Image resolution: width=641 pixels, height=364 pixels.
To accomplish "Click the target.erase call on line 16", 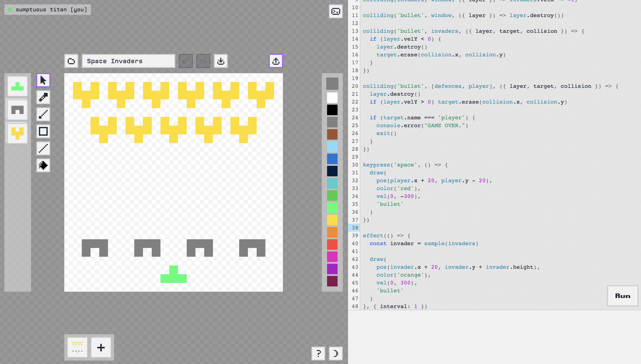I will (441, 55).
